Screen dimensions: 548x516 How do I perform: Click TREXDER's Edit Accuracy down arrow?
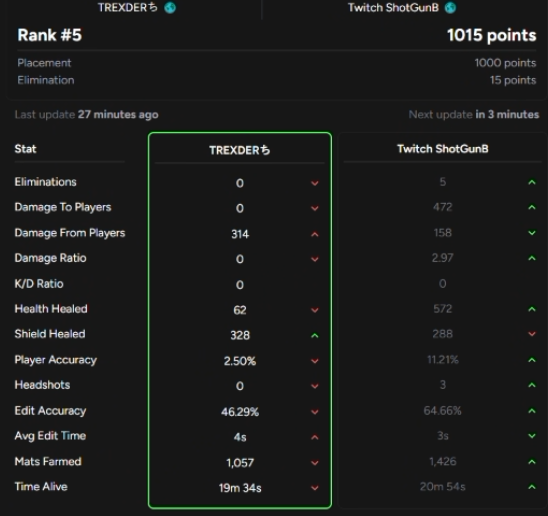pos(315,412)
